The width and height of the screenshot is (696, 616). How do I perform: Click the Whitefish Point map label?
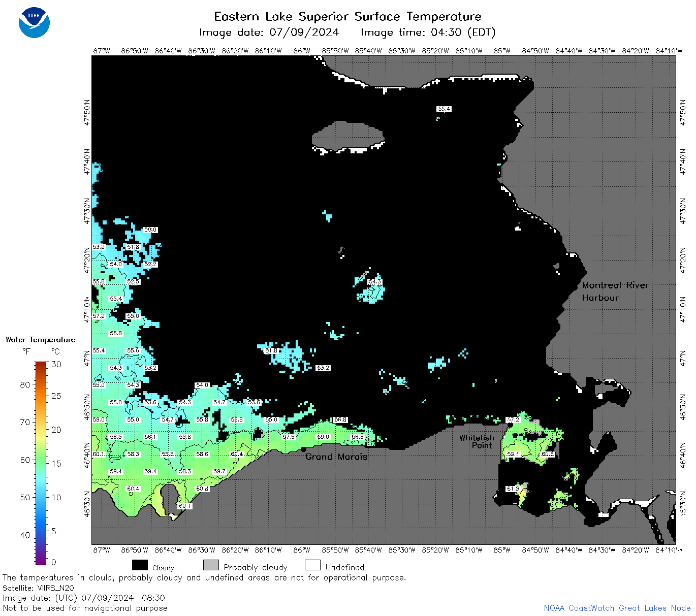[x=477, y=441]
